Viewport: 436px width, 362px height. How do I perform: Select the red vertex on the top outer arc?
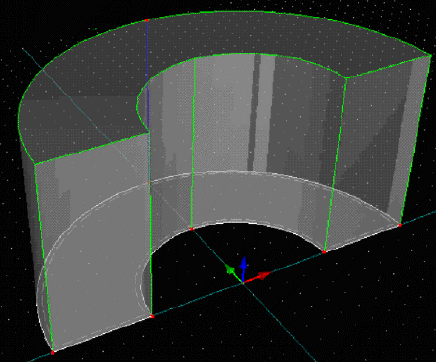(x=147, y=20)
